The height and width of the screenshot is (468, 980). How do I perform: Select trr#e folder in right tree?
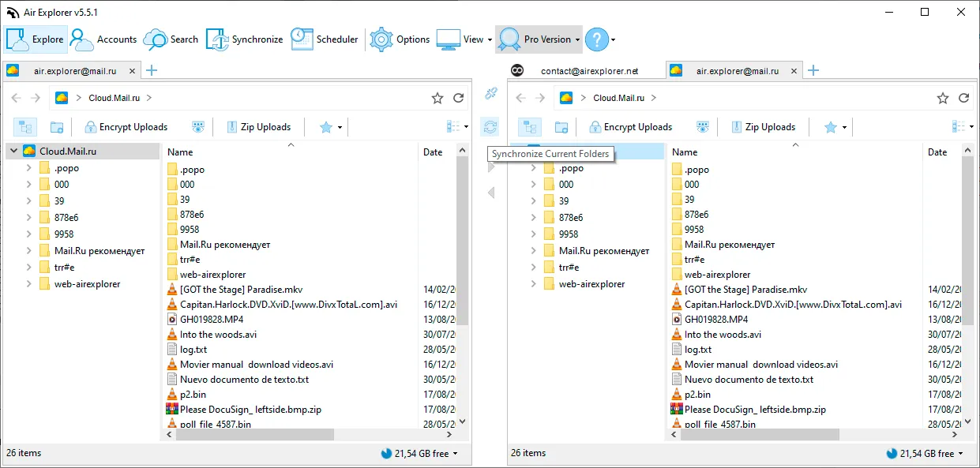(569, 268)
